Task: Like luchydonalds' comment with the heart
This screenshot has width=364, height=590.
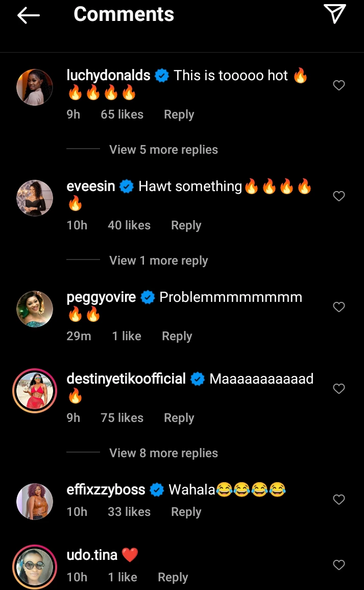Action: coord(339,85)
